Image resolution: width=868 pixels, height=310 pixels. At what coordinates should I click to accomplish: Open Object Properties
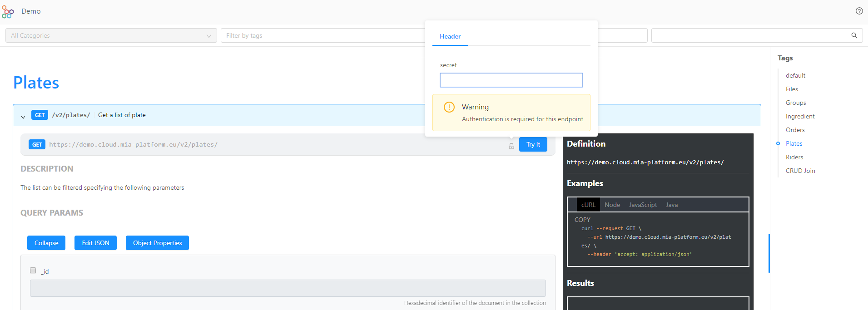[157, 243]
